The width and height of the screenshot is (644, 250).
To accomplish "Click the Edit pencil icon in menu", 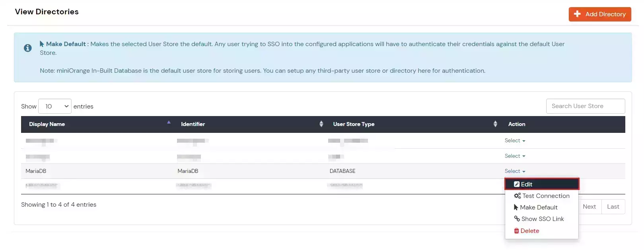I will click(x=516, y=184).
